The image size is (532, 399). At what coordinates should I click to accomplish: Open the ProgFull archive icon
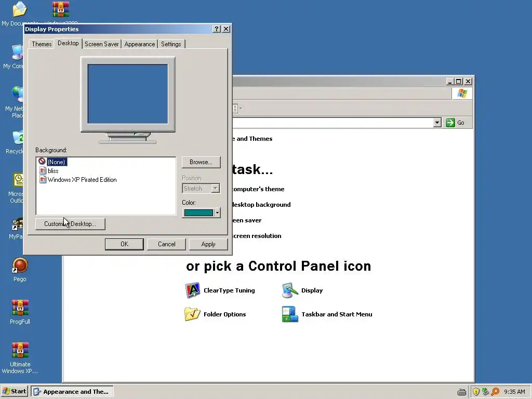tap(20, 308)
